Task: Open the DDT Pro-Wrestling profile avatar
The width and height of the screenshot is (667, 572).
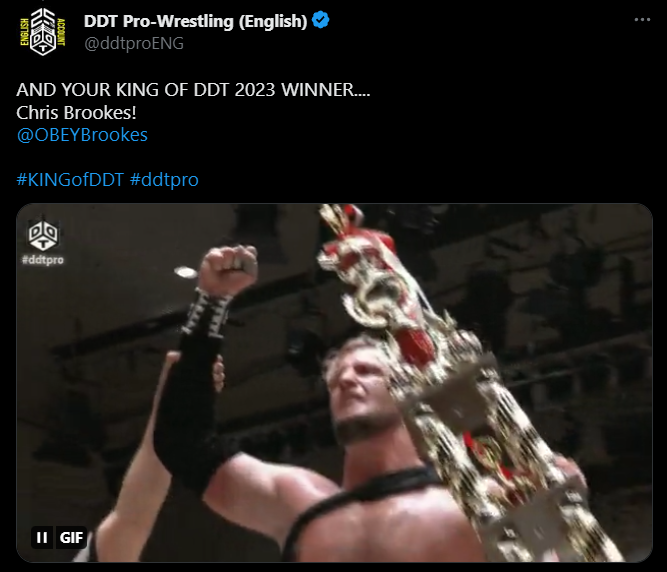Action: click(x=43, y=32)
